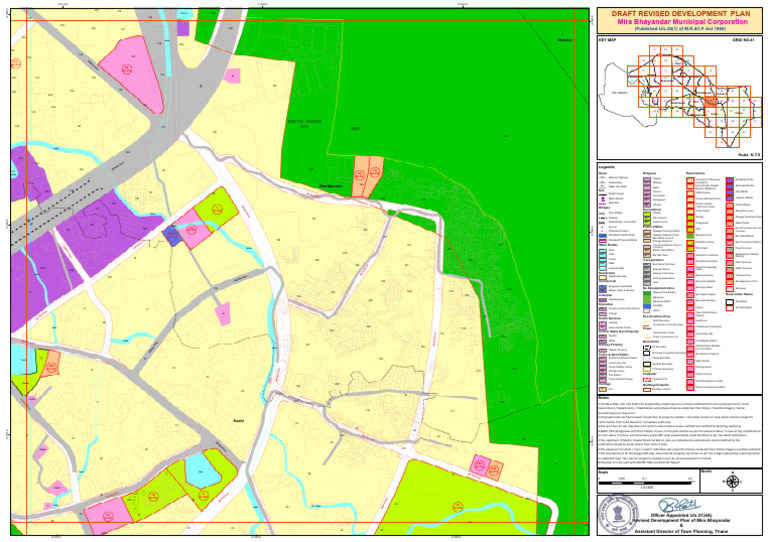Click the black Developed status box
768x542 pixels.
[x=729, y=302]
